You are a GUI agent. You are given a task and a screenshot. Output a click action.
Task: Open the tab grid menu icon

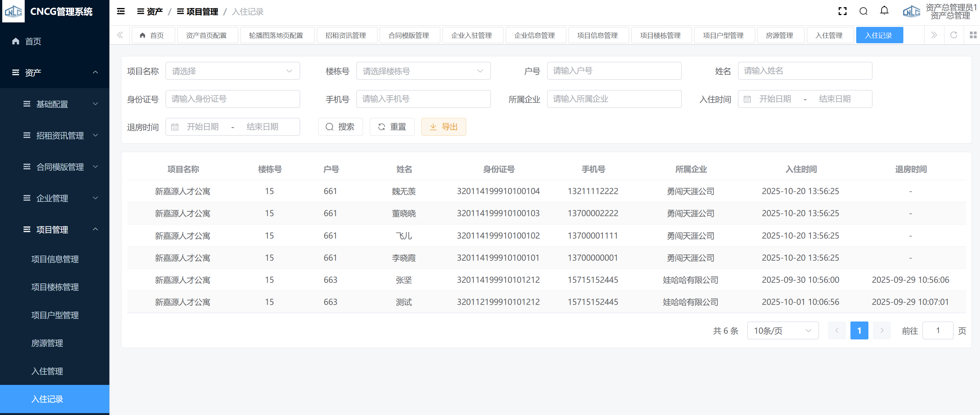(x=973, y=35)
